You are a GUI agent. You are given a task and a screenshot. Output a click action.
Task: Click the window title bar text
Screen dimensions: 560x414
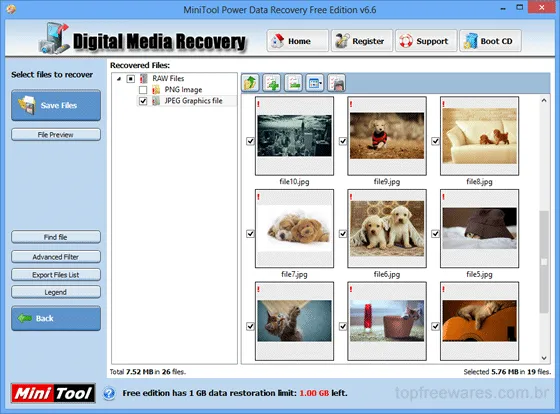(280, 10)
